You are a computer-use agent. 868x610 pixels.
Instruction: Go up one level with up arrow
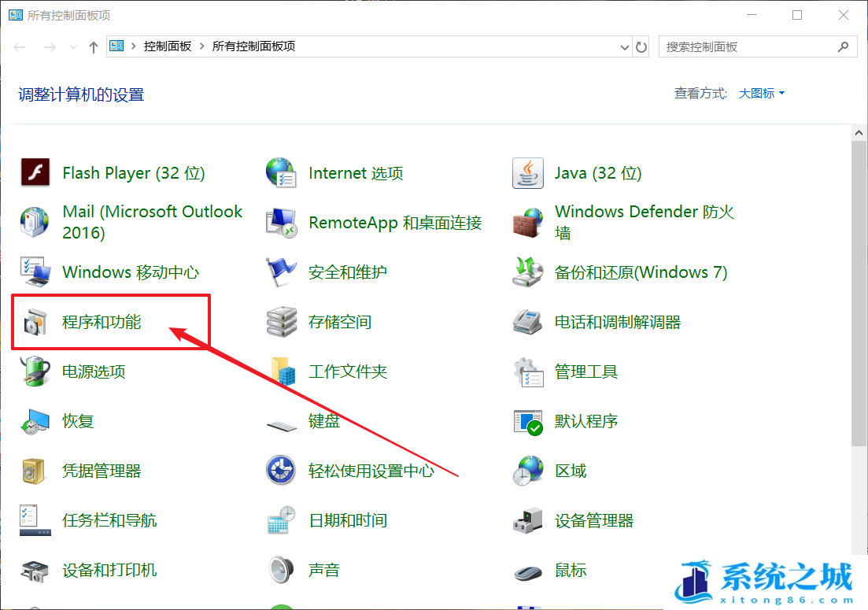tap(94, 47)
